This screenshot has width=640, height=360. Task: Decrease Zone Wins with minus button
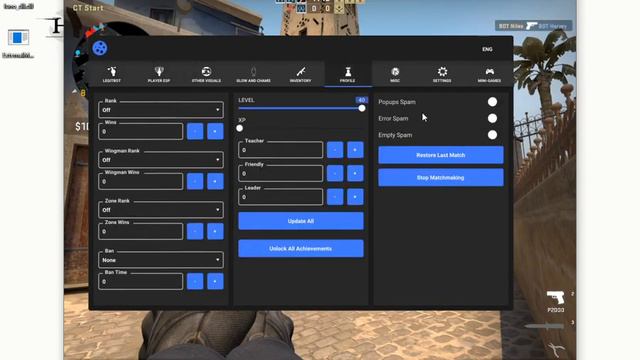click(x=195, y=231)
